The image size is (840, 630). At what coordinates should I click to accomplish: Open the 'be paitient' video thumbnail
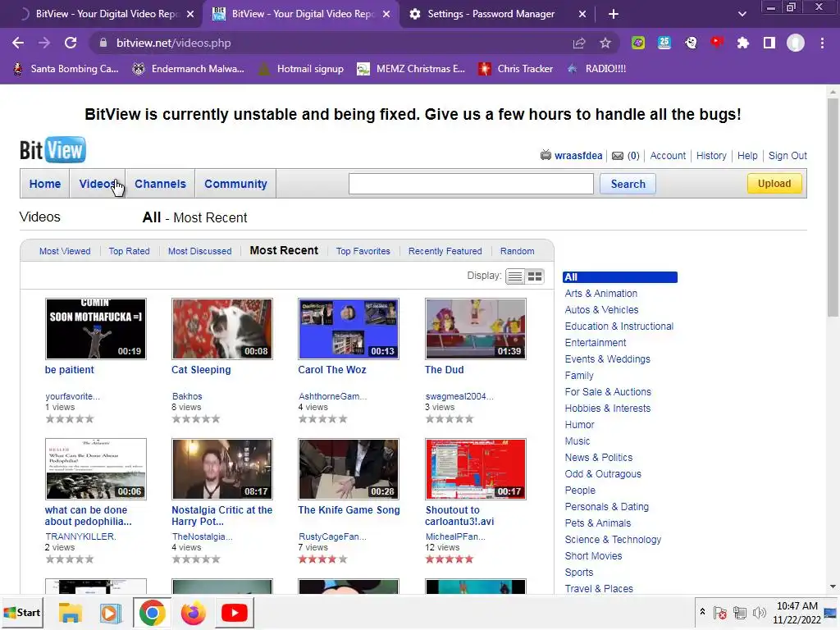click(x=96, y=329)
